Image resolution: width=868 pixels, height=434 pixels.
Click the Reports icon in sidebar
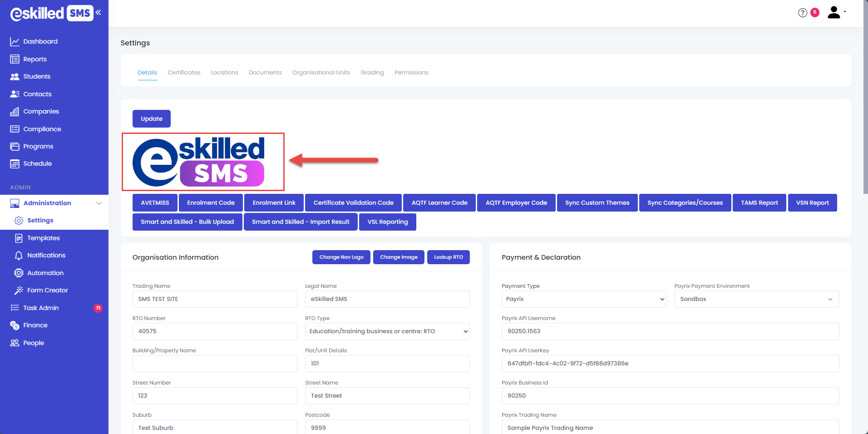15,59
